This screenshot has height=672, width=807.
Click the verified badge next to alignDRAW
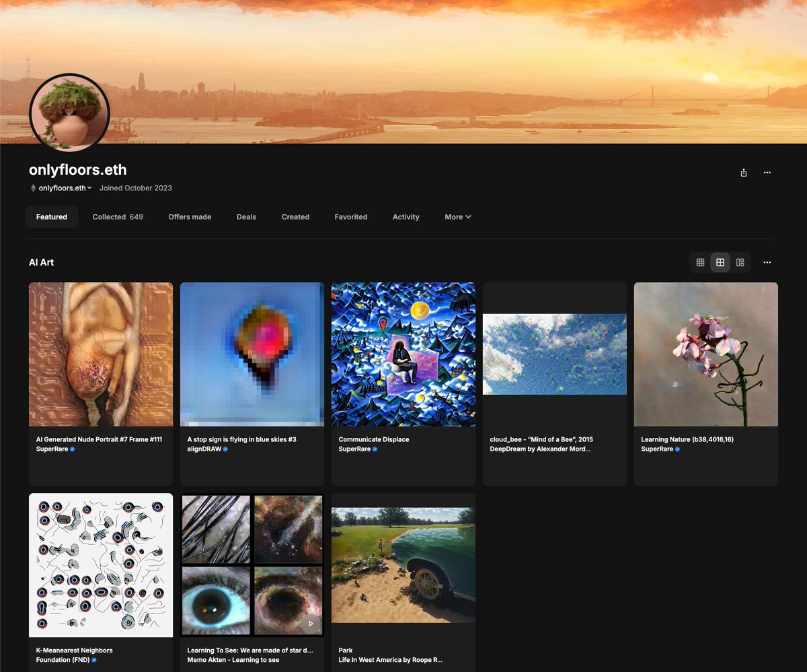pyautogui.click(x=225, y=449)
